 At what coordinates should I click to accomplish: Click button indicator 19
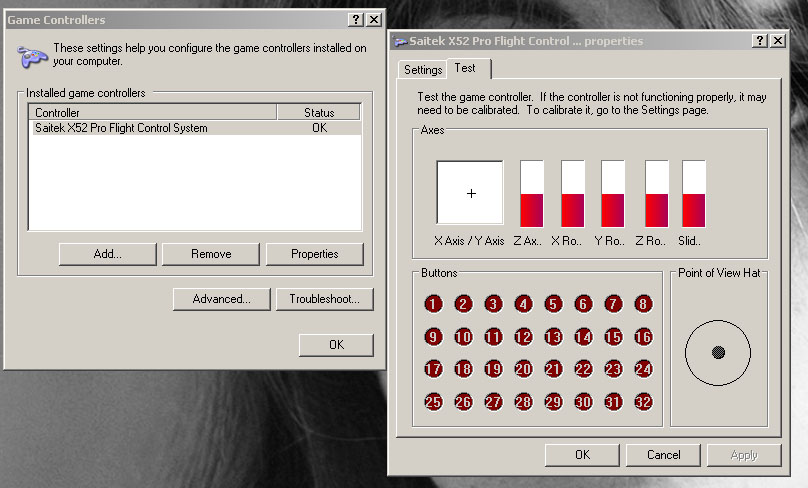tap(493, 369)
